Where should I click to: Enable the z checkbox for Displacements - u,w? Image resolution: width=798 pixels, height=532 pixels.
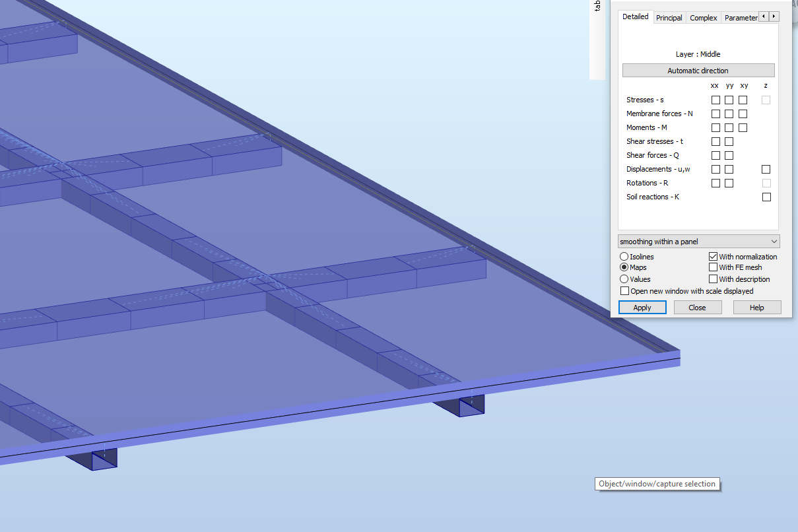766,169
